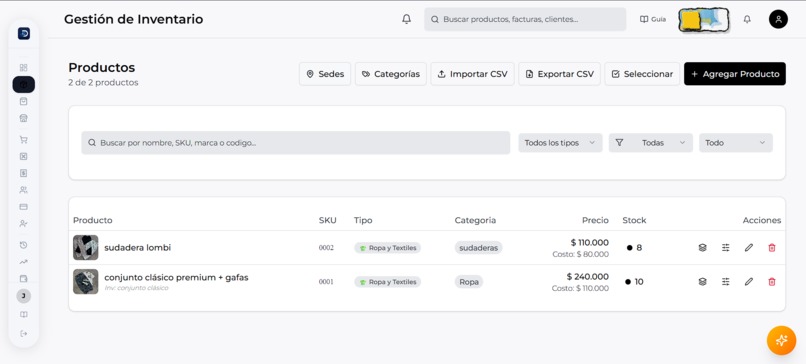Click the app logo at sidebar top
806x364 pixels.
[24, 33]
